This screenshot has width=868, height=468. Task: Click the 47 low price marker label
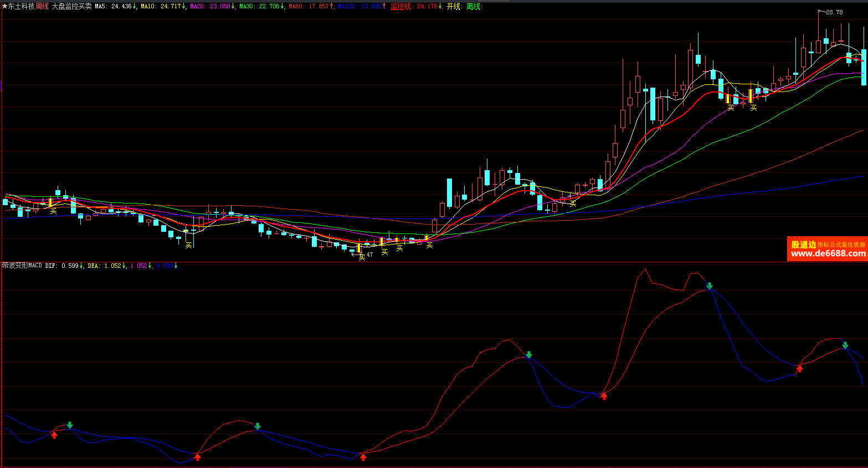pyautogui.click(x=369, y=255)
